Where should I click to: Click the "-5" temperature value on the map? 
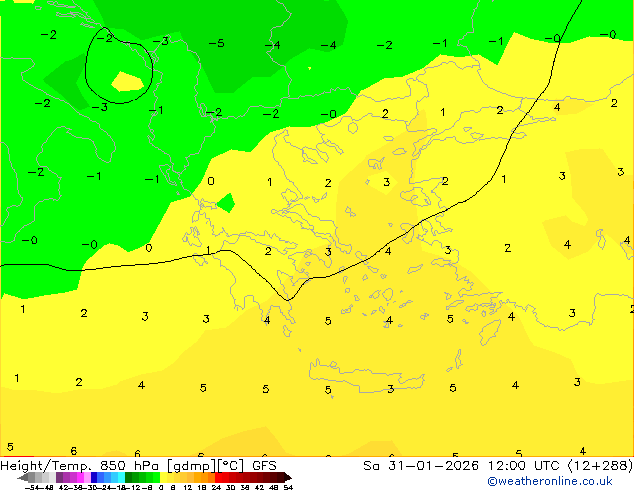coord(217,43)
